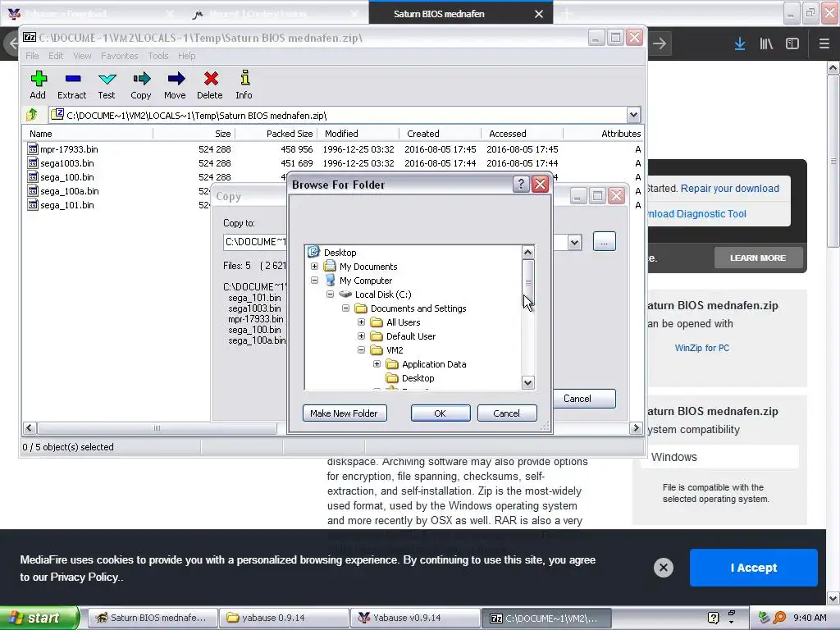The width and height of the screenshot is (840, 630).
Task: Click the Copy toolbar icon
Action: point(141,79)
